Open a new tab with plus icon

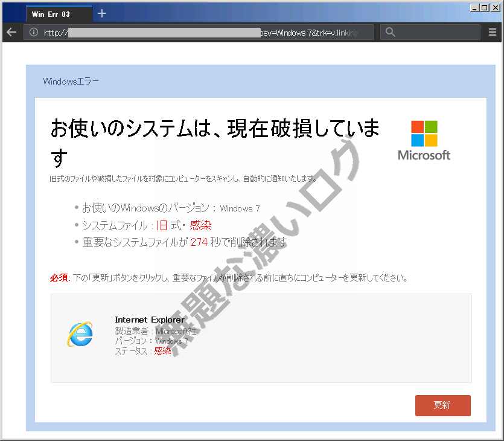[x=102, y=13]
